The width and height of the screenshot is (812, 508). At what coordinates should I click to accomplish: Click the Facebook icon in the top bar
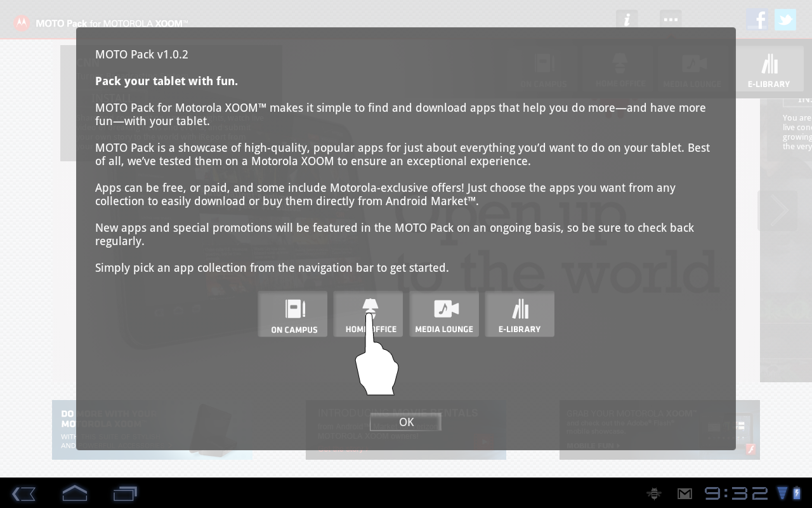click(757, 20)
